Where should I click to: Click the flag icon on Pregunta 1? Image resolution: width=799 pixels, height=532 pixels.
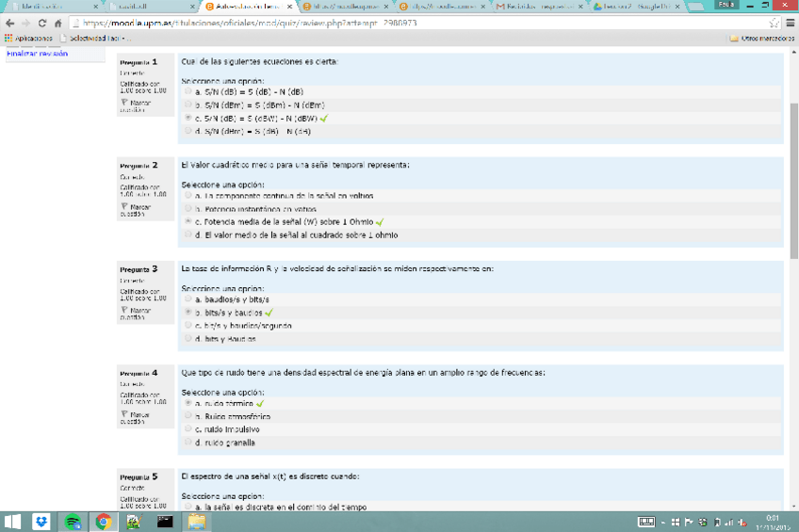[124, 103]
